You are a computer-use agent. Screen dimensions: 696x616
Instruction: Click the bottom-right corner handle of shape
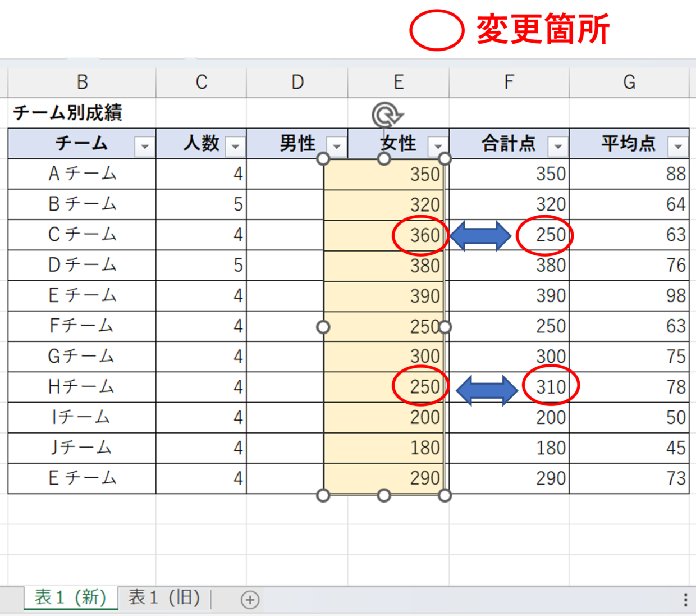[445, 495]
